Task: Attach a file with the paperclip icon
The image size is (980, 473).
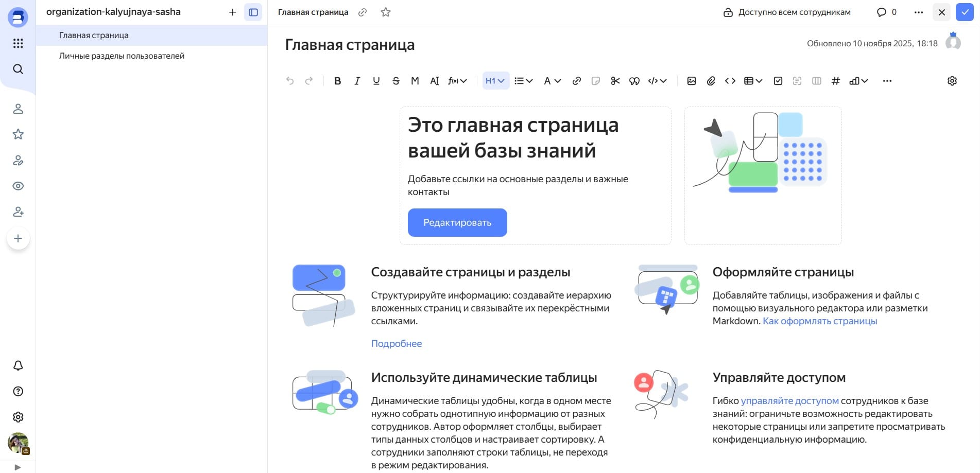Action: coord(711,81)
